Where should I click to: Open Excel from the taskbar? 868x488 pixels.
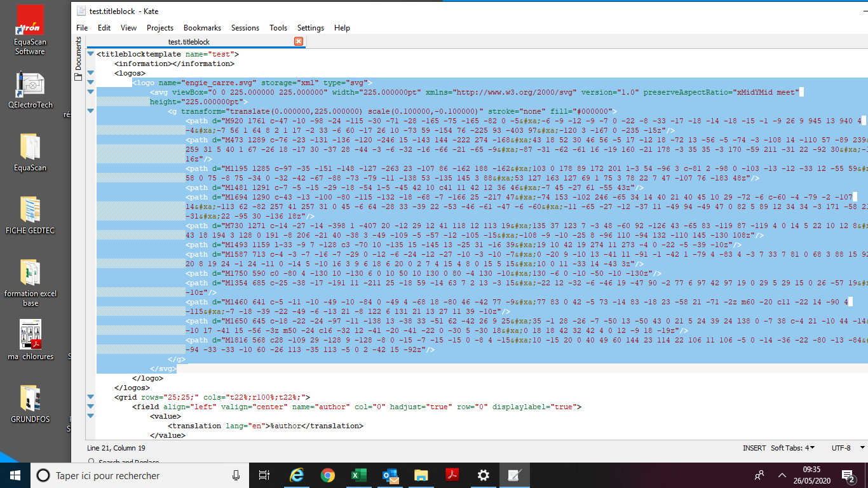[359, 475]
